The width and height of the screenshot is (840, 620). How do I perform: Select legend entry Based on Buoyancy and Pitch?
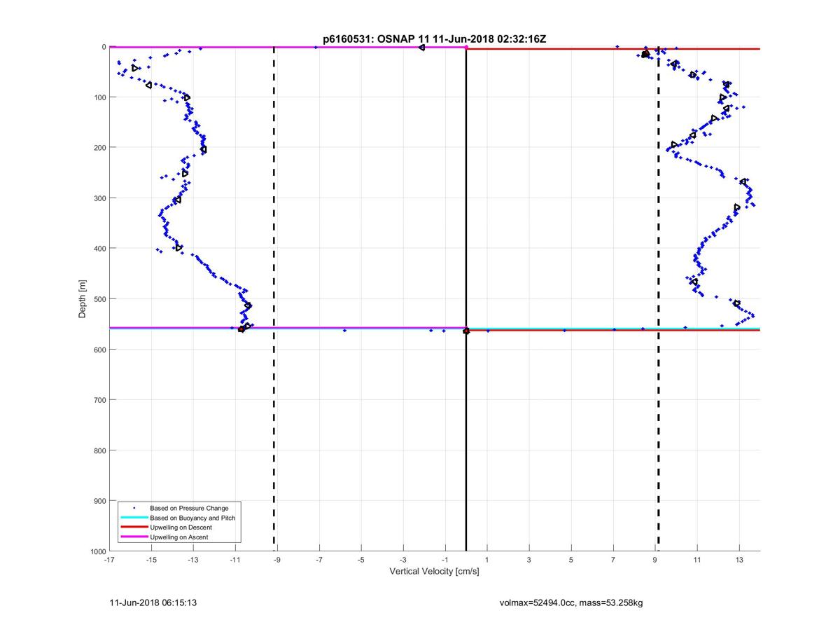point(192,518)
